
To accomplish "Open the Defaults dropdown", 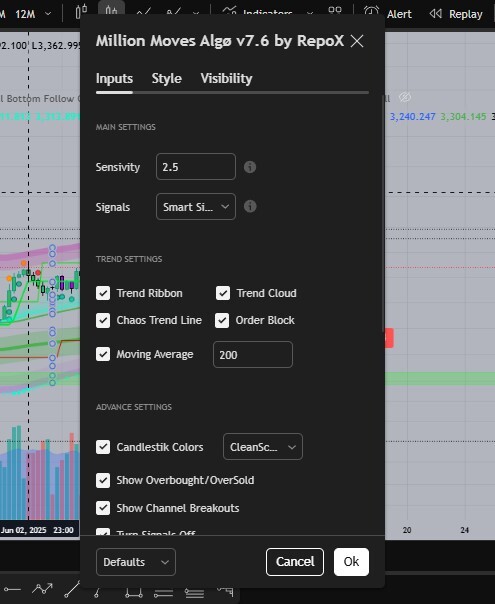I will click(x=136, y=562).
